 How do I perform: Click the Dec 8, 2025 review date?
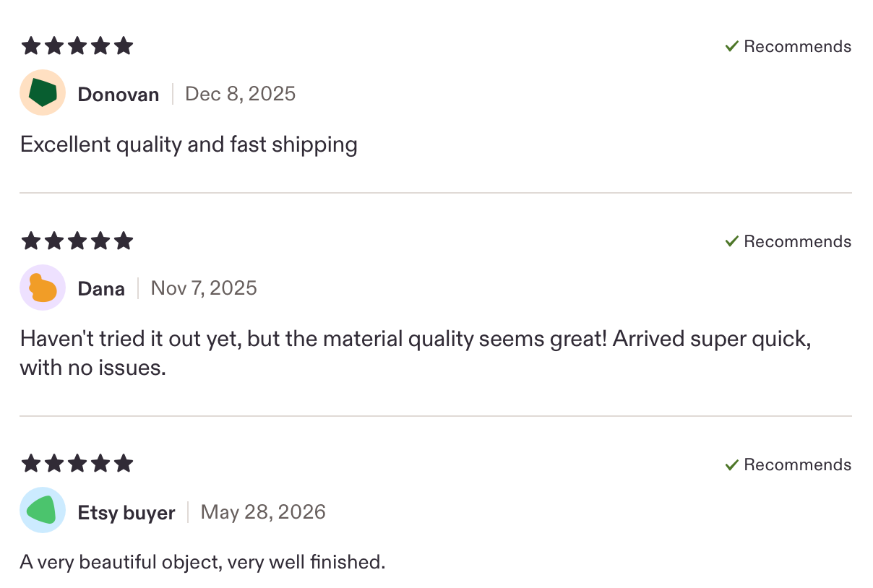(x=241, y=94)
